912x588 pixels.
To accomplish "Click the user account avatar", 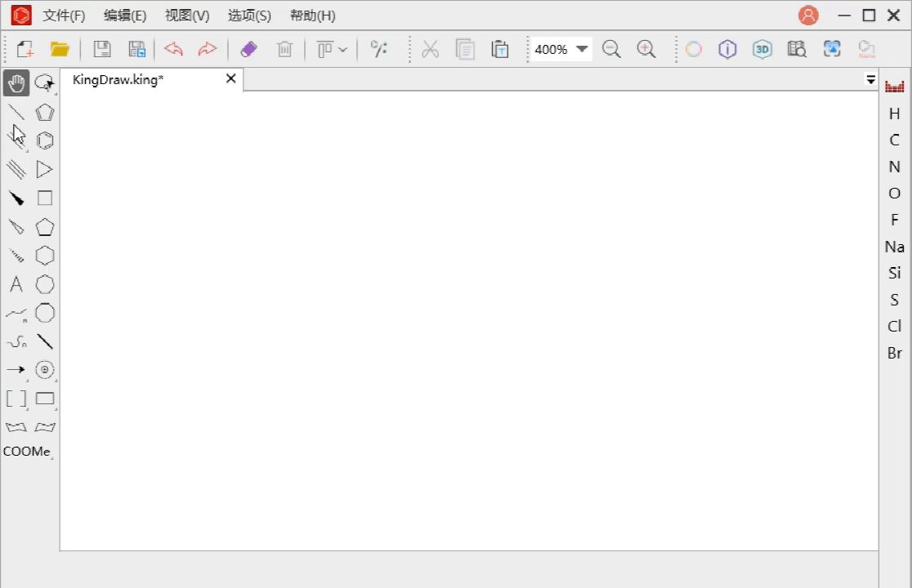I will [x=808, y=15].
